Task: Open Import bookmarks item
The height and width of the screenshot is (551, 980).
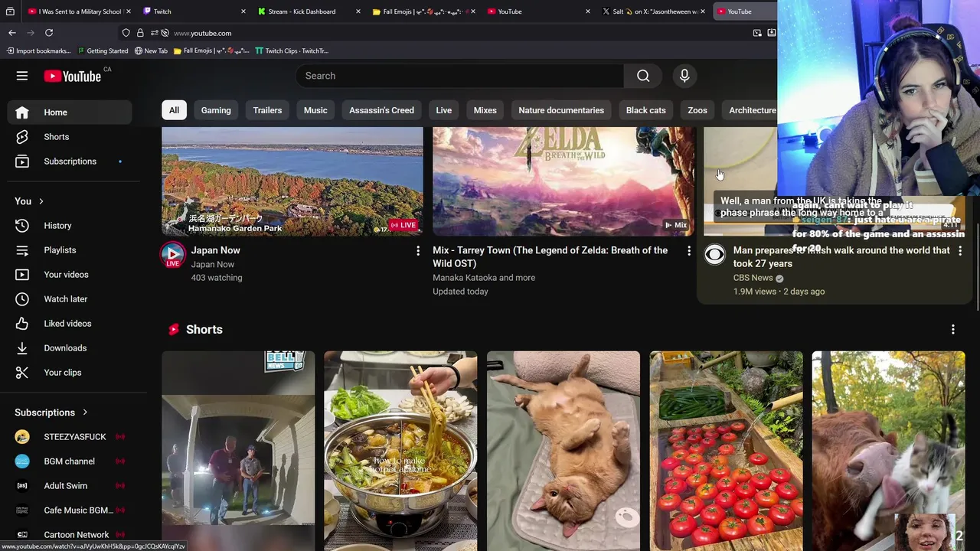Action: tap(38, 51)
